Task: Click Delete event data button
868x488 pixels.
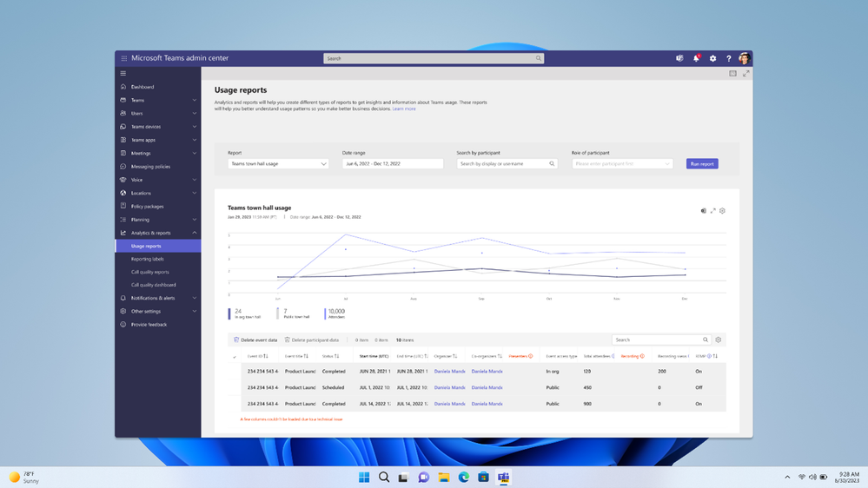Action: [x=255, y=340]
